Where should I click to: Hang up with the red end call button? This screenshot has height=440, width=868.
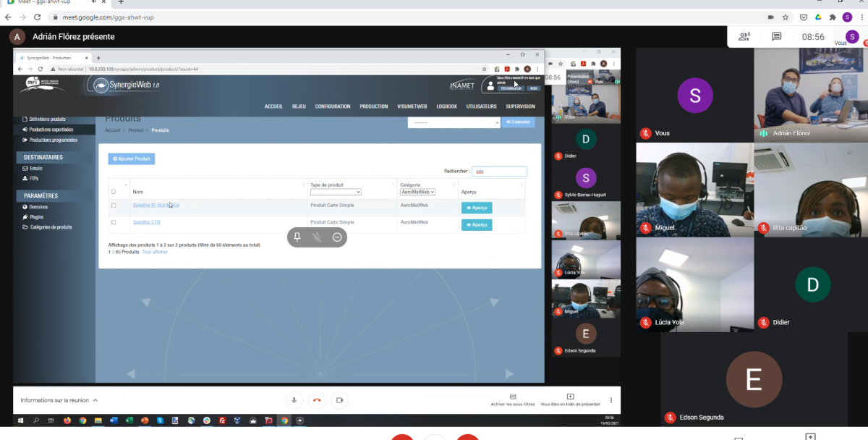click(x=316, y=399)
